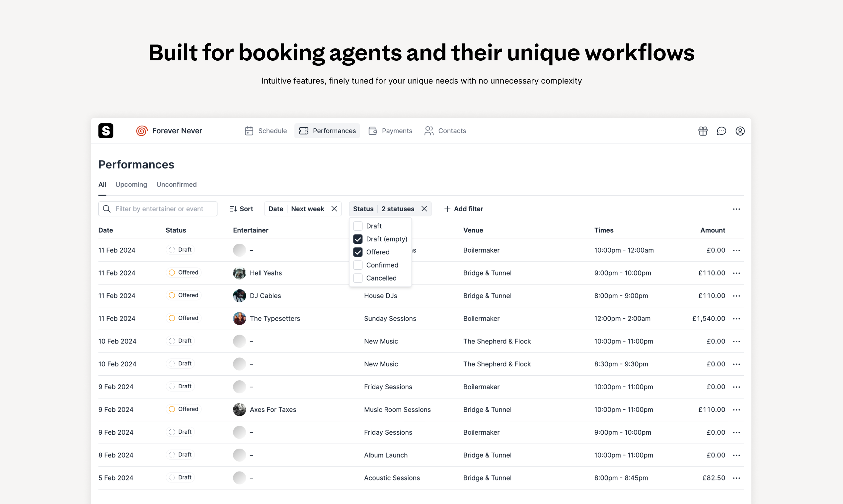
Task: Click DJ Cables avatar thumbnail
Action: coord(239,296)
